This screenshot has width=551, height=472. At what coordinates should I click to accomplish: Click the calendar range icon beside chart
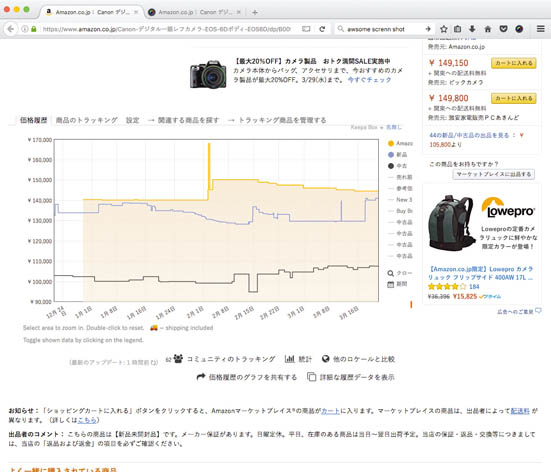[390, 284]
